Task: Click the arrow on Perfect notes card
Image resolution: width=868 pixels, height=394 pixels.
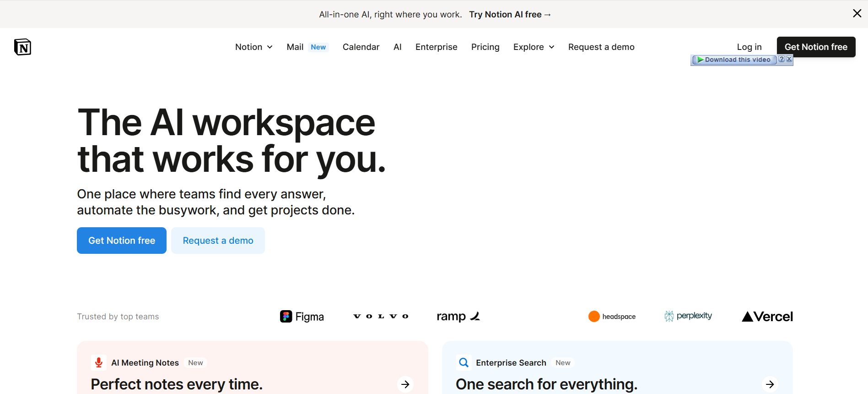Action: click(x=405, y=384)
